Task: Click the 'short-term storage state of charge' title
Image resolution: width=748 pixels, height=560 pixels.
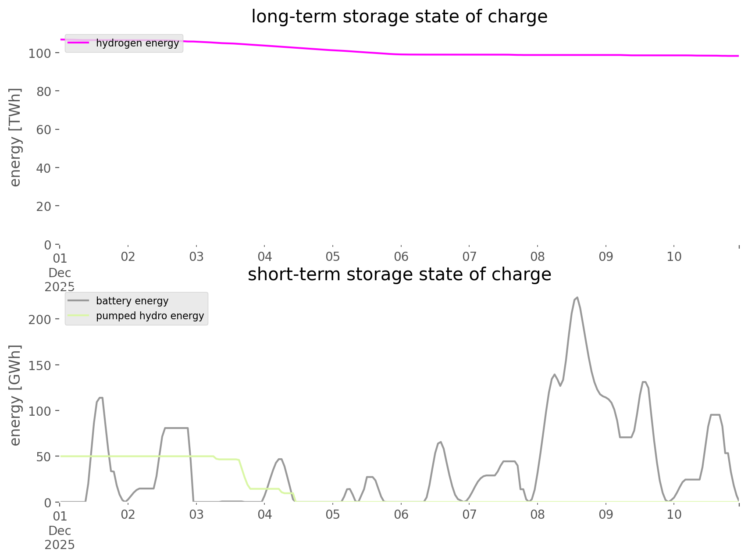Action: tap(399, 275)
